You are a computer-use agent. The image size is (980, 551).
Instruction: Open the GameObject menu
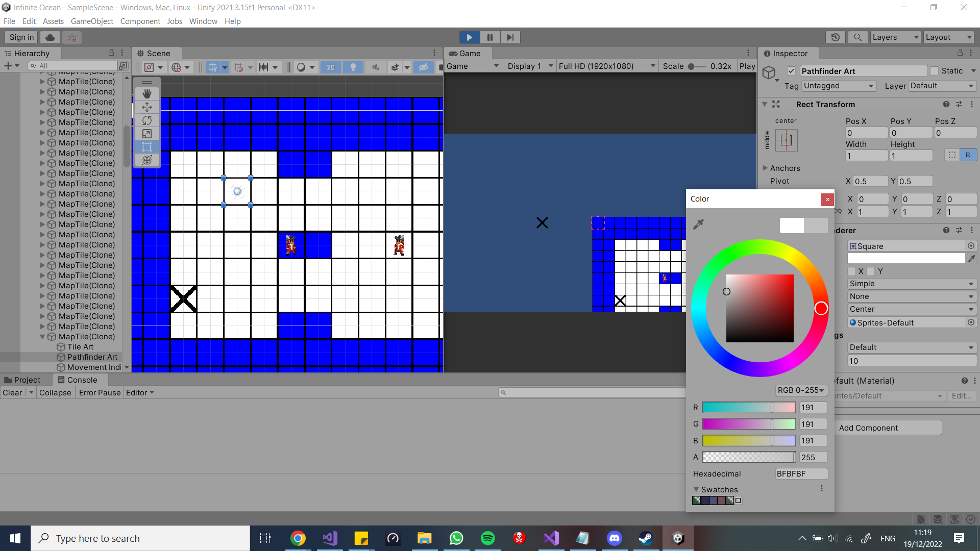(92, 21)
